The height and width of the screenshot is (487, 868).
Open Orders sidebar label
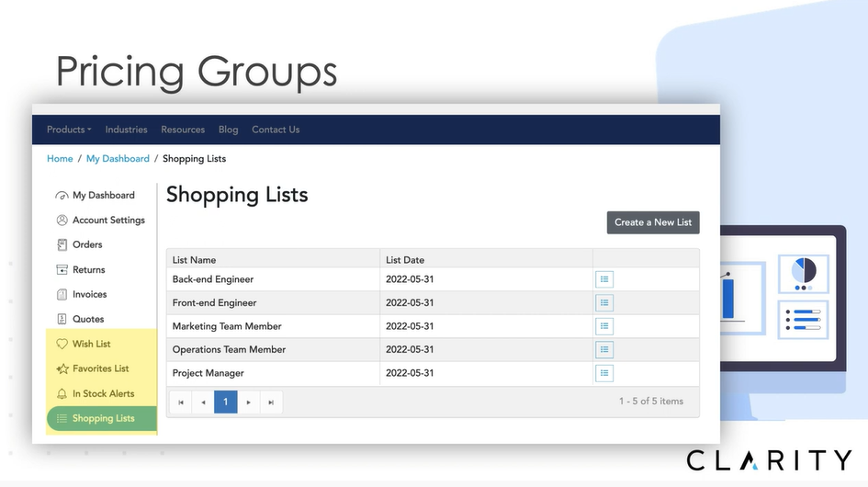coord(87,244)
